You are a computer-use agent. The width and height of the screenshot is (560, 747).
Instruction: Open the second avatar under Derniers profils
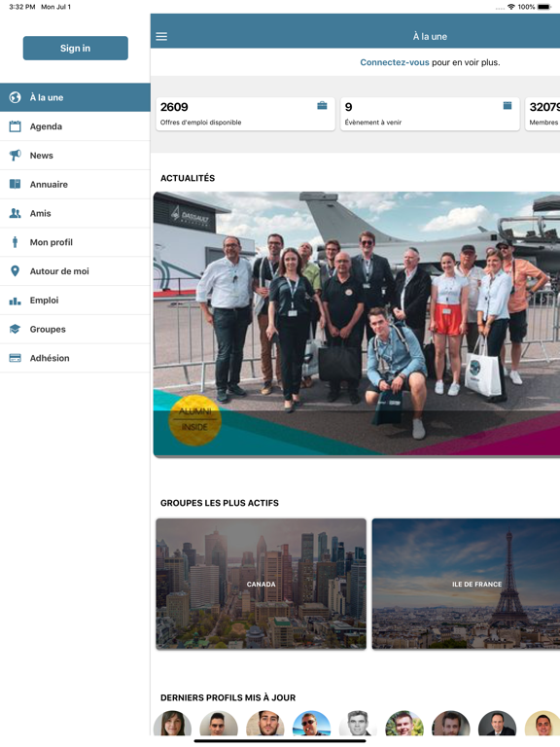219,724
